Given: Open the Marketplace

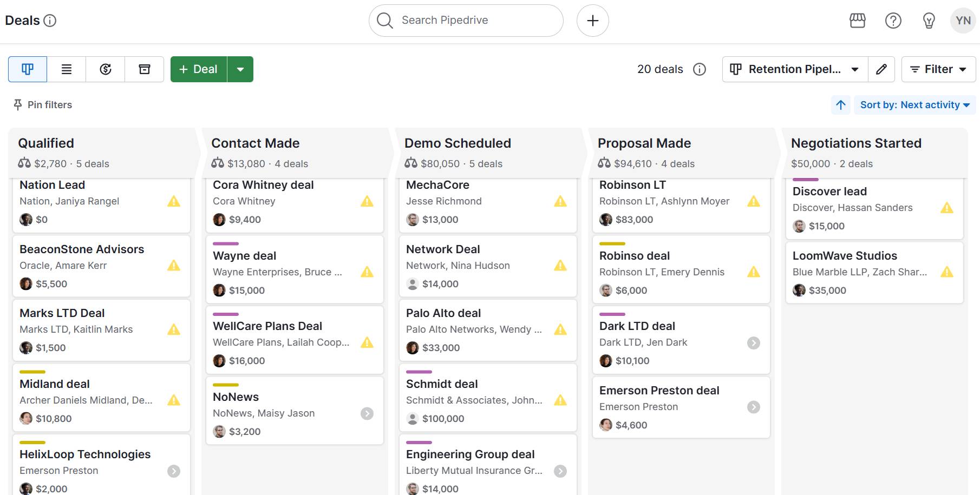Looking at the screenshot, I should point(859,21).
